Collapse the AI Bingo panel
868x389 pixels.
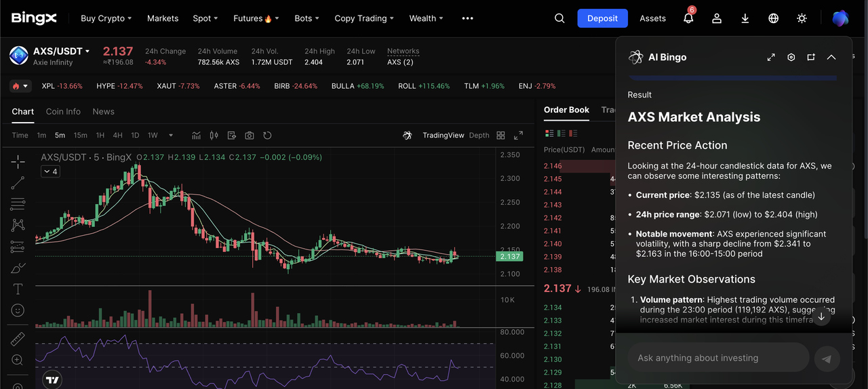point(831,58)
